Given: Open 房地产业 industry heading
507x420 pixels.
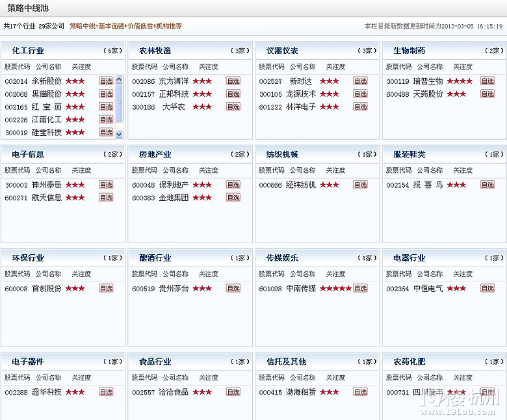Looking at the screenshot, I should [x=155, y=154].
